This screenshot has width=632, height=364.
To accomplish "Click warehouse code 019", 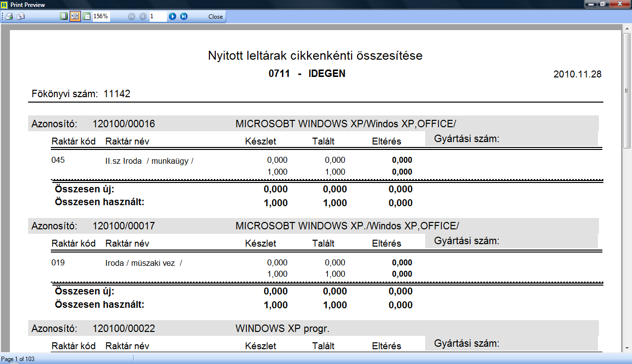I will (58, 262).
